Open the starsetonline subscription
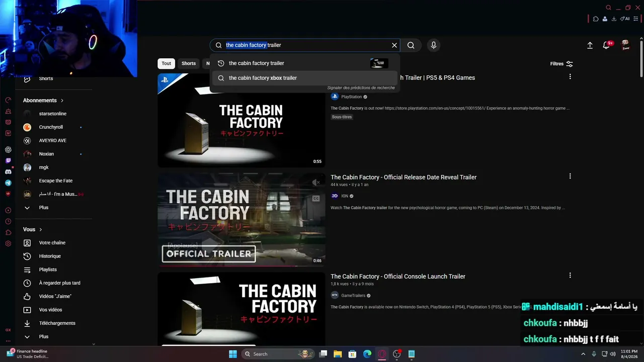 [53, 114]
